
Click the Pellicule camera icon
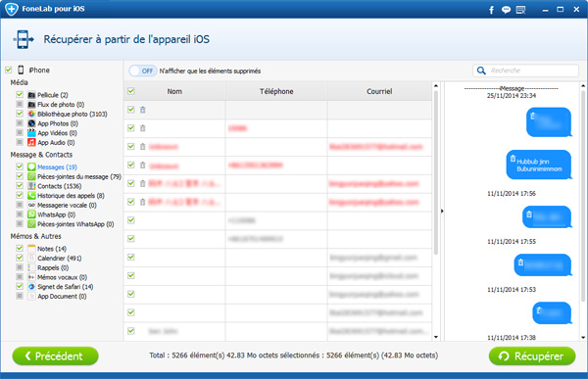31,95
